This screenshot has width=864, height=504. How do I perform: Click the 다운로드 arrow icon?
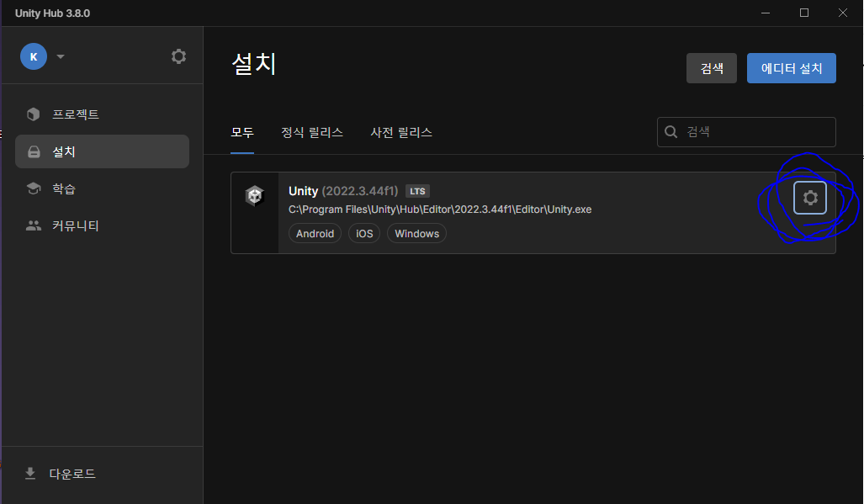[x=30, y=474]
